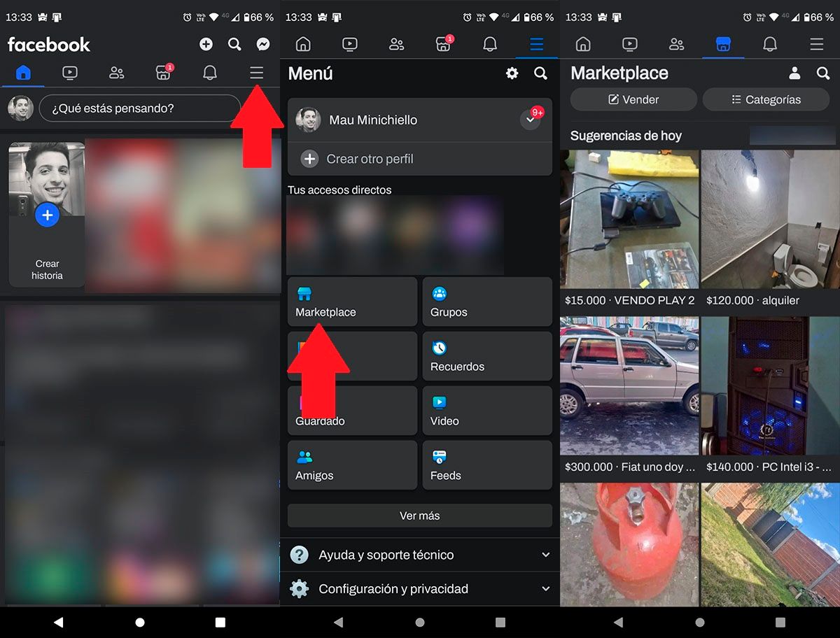The width and height of the screenshot is (840, 638).
Task: Open settings gear in Menú header
Action: pos(512,73)
